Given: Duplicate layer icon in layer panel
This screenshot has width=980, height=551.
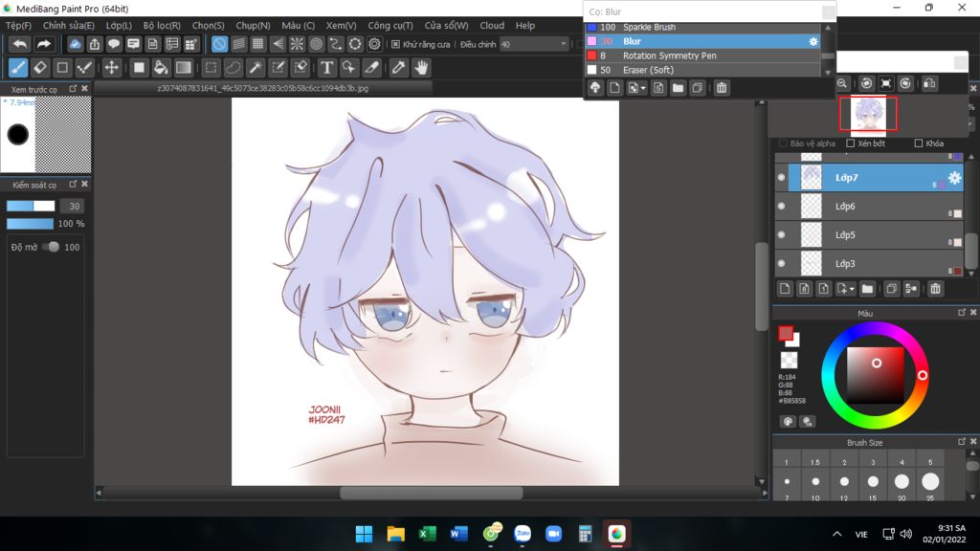Looking at the screenshot, I should tap(891, 289).
